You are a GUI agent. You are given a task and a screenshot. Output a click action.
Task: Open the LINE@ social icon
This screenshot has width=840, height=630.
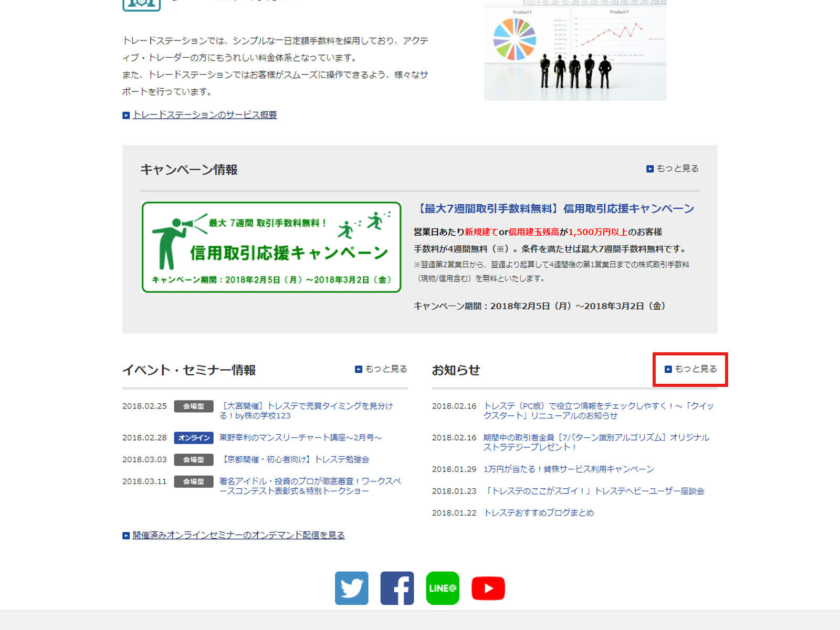tap(443, 588)
